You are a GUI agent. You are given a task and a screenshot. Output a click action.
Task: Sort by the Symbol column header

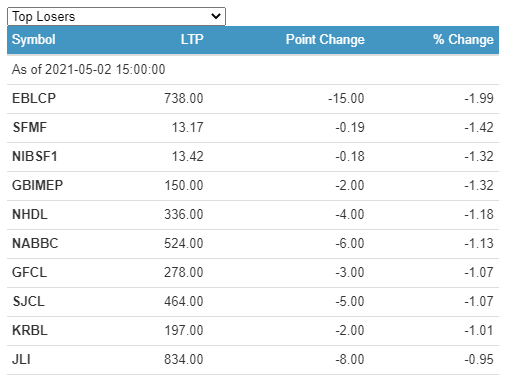[34, 40]
